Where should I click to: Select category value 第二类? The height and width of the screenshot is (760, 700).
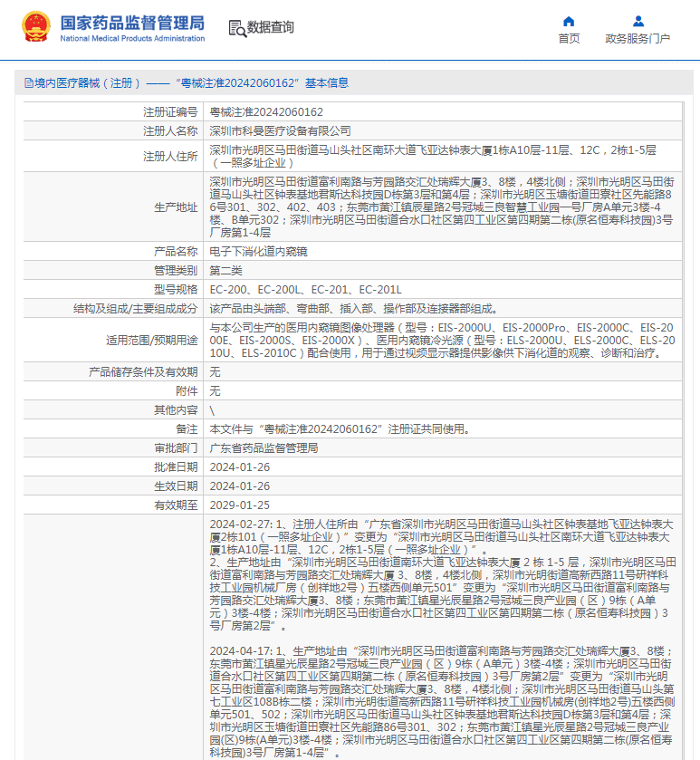point(225,270)
